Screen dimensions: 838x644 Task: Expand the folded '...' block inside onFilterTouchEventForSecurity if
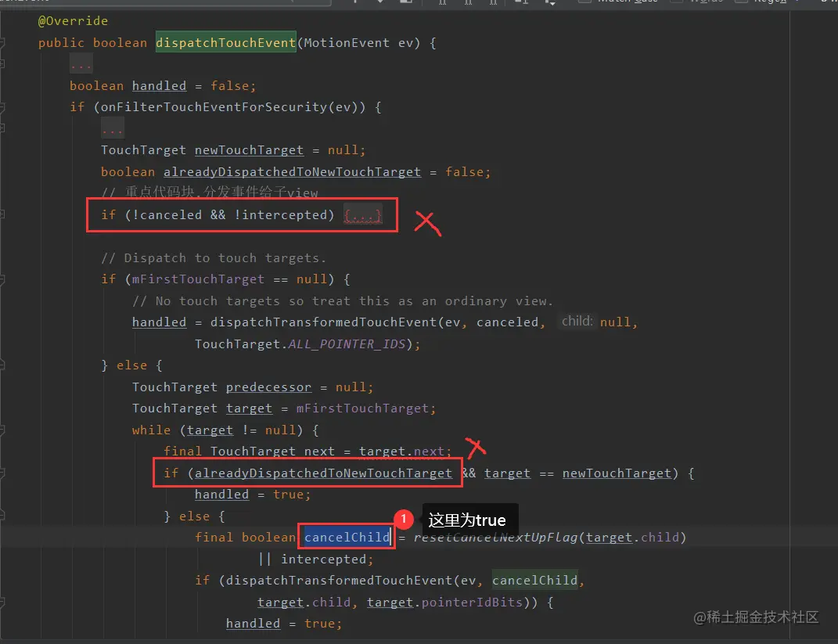[112, 129]
